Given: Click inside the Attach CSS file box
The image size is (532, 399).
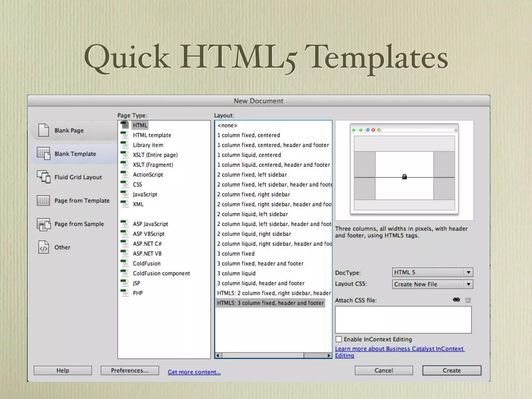Looking at the screenshot, I should pyautogui.click(x=403, y=320).
